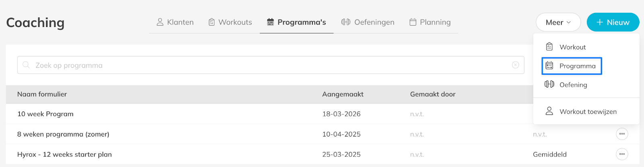The image size is (644, 167).
Task: Click the person icon beside Workout toewijzen
Action: coord(549,111)
